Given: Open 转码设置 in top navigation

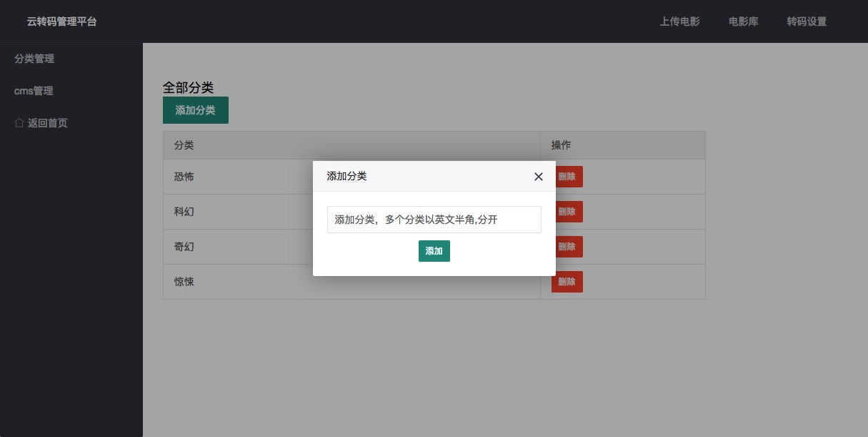Looking at the screenshot, I should [x=807, y=21].
